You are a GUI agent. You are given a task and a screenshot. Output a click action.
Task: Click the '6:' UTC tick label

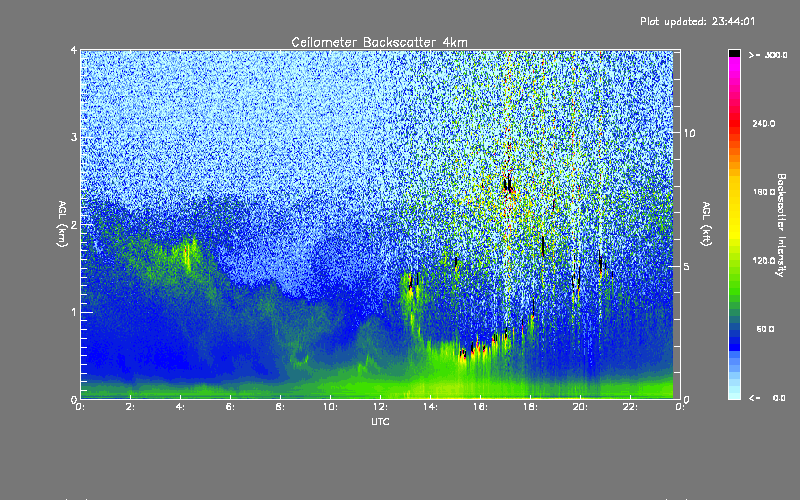point(230,407)
